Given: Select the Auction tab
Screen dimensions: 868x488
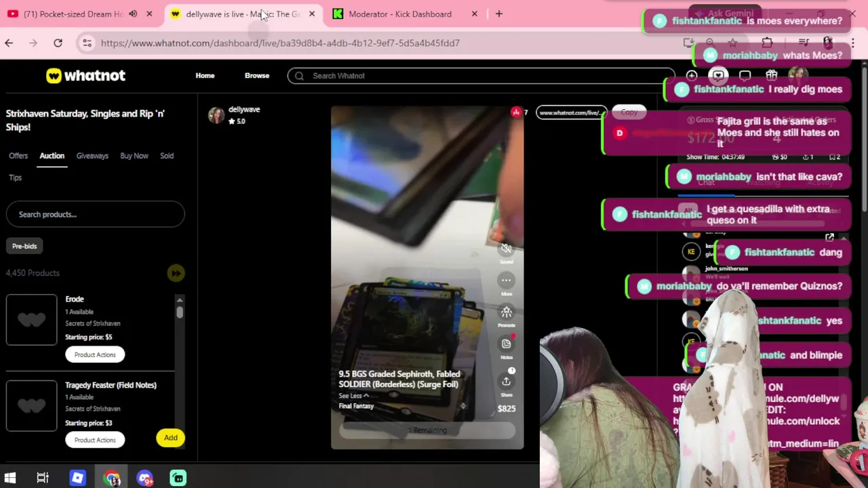Looking at the screenshot, I should (52, 156).
